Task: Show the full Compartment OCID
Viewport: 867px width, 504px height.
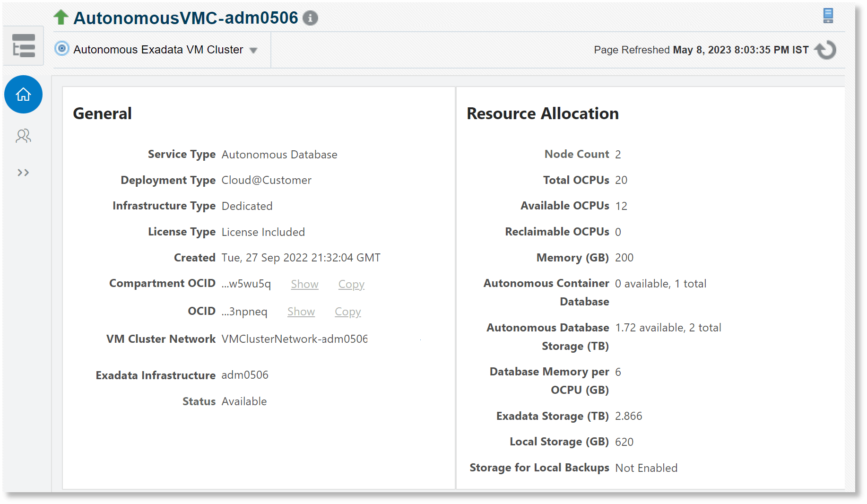Action: 304,284
